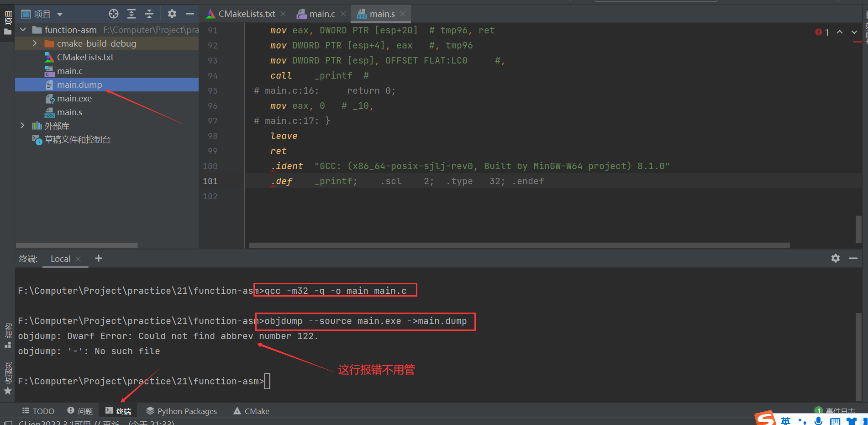Image resolution: width=868 pixels, height=425 pixels.
Task: Click the locate/select opened file target icon
Action: (114, 14)
